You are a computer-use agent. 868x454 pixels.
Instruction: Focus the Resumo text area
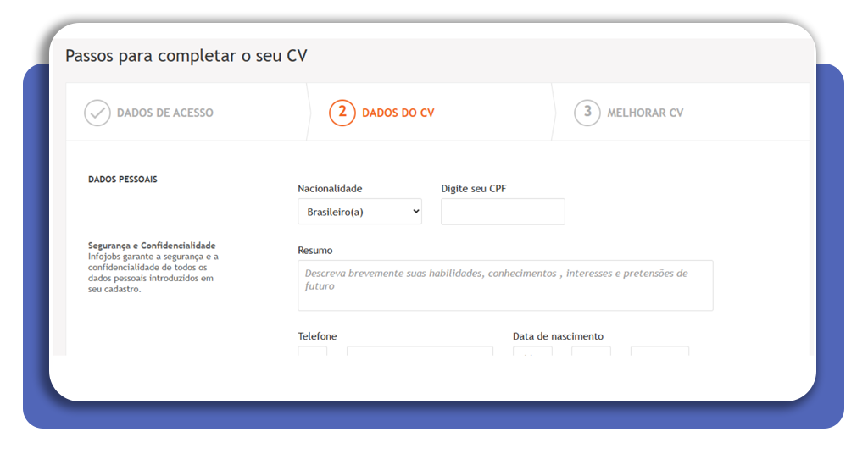click(x=505, y=285)
